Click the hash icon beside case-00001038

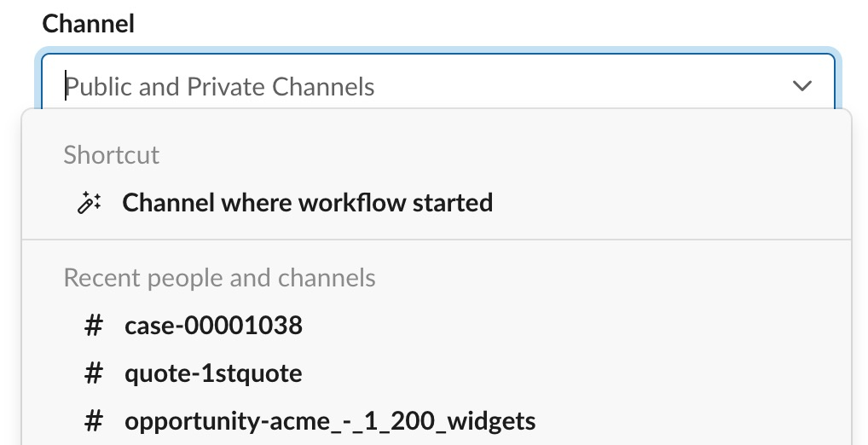point(94,325)
